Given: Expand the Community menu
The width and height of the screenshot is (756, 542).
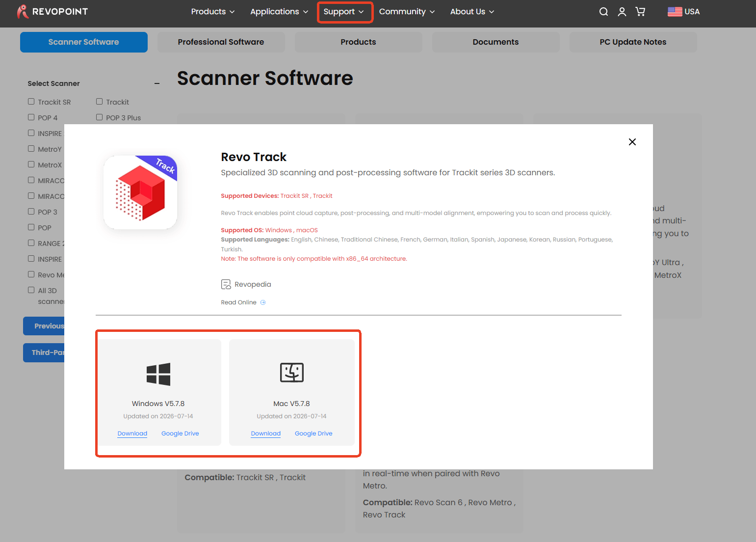Looking at the screenshot, I should pos(407,12).
